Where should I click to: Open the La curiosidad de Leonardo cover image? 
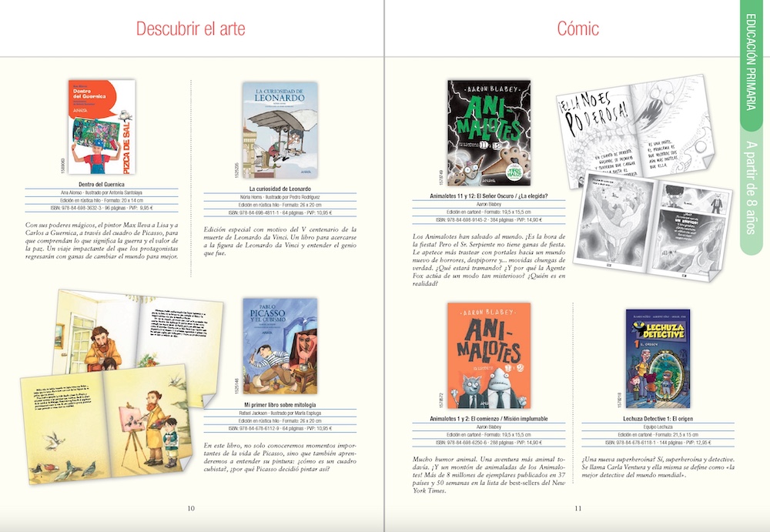point(280,130)
